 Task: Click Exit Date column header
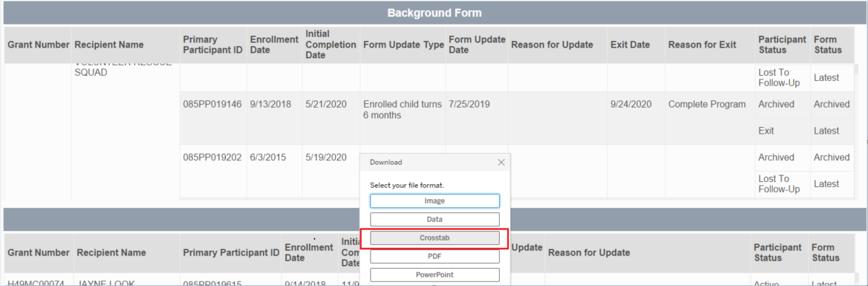pyautogui.click(x=630, y=45)
